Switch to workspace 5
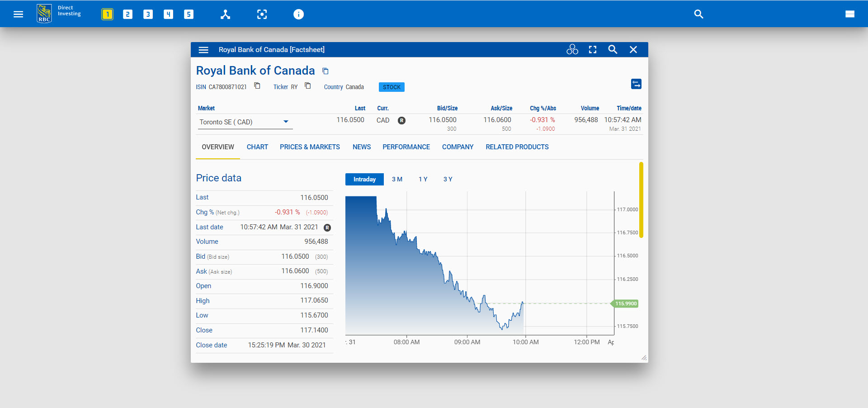 point(189,14)
